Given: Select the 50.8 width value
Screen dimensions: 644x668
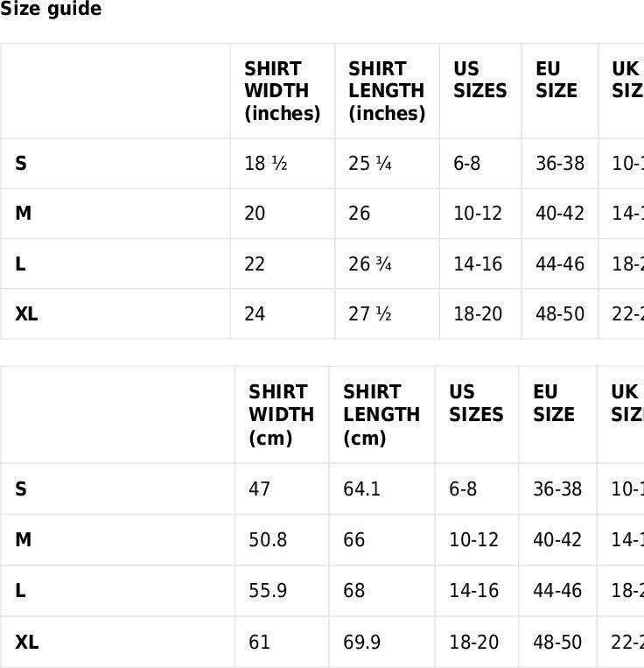Looking at the screenshot, I should click(268, 540).
